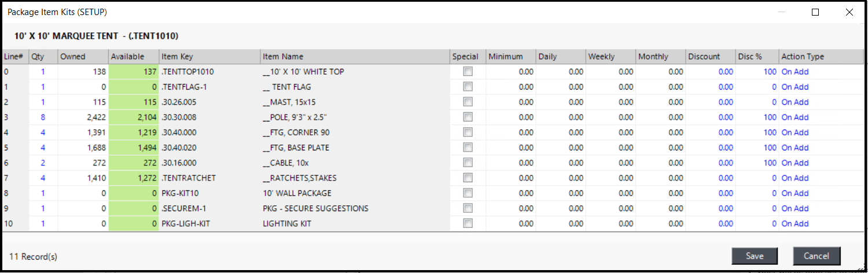Open Action Type On Add for MAST row
868x273 pixels.
[x=795, y=102]
